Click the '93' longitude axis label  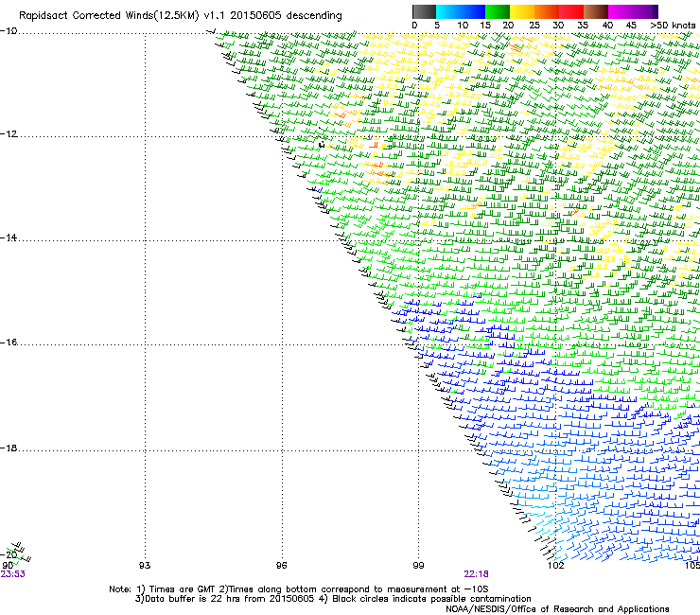(x=145, y=566)
